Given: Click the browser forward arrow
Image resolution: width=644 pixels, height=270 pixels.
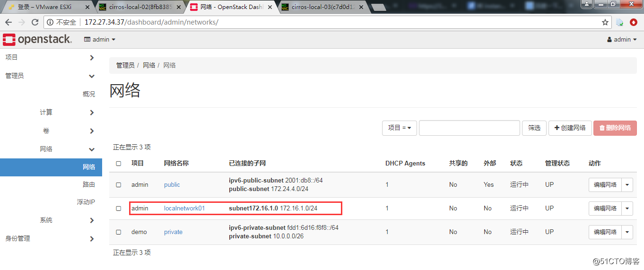Looking at the screenshot, I should 22,22.
